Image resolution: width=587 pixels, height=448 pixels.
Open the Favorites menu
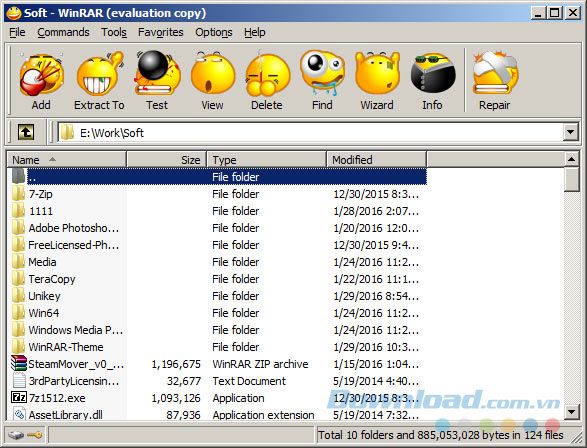pyautogui.click(x=161, y=33)
